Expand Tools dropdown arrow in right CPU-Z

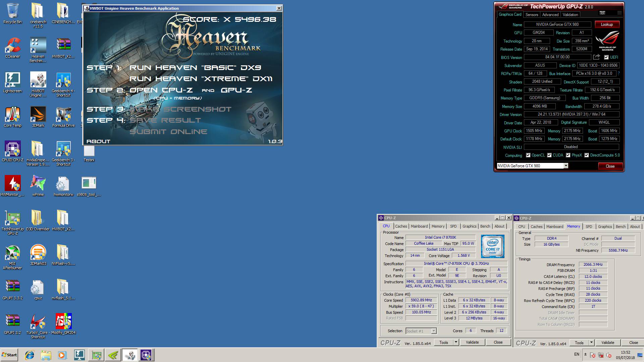[x=591, y=343]
